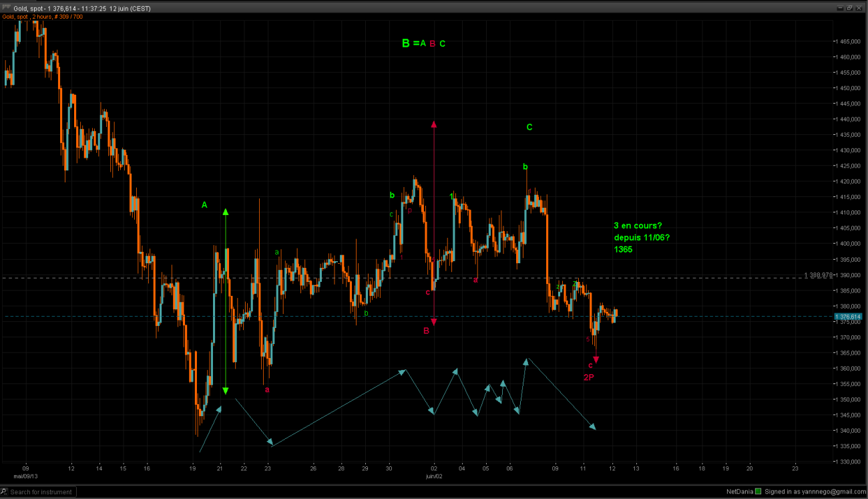The image size is (868, 499).
Task: Restore the chart window size
Action: [x=849, y=8]
